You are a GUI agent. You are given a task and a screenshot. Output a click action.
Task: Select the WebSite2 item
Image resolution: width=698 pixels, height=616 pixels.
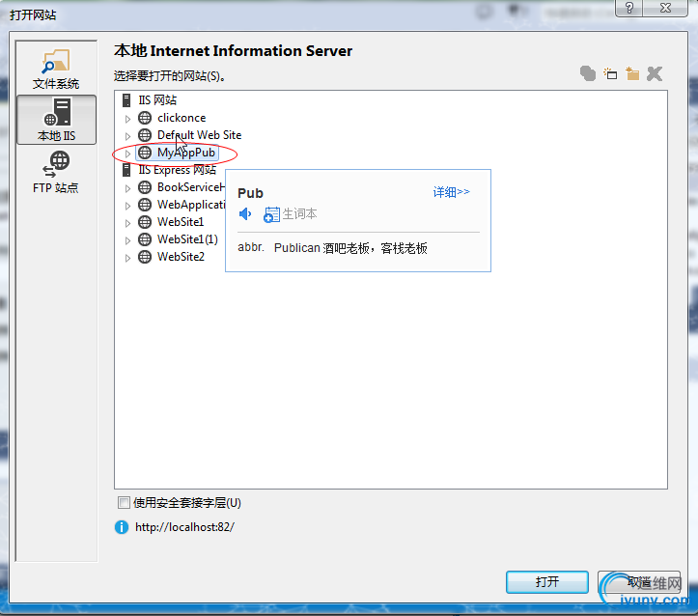tap(181, 257)
